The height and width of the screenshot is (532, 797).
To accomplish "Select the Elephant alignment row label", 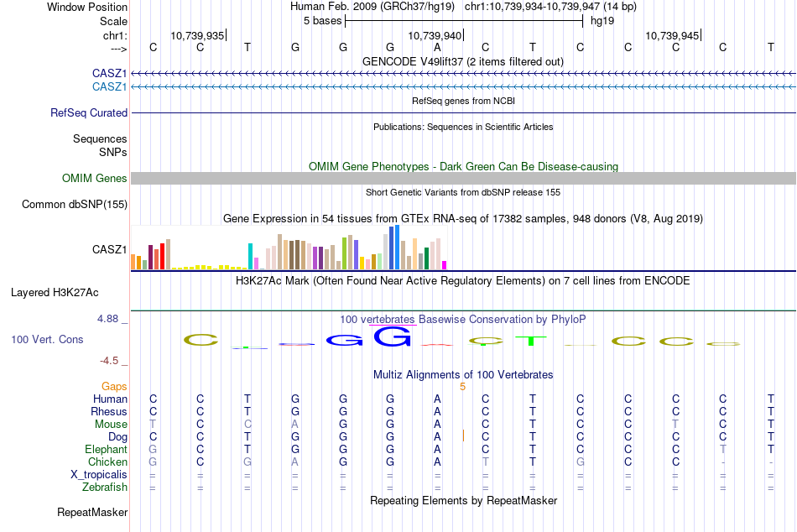I will 107,449.
